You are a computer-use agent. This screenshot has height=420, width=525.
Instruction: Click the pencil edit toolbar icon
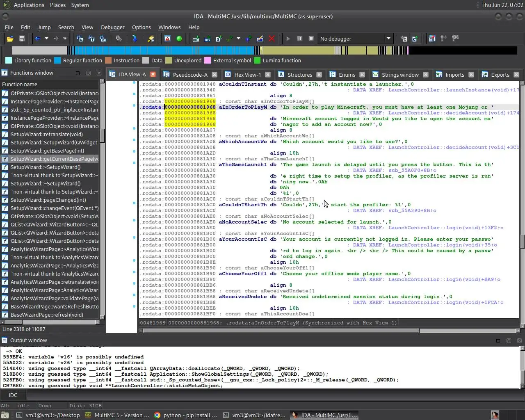(260, 39)
